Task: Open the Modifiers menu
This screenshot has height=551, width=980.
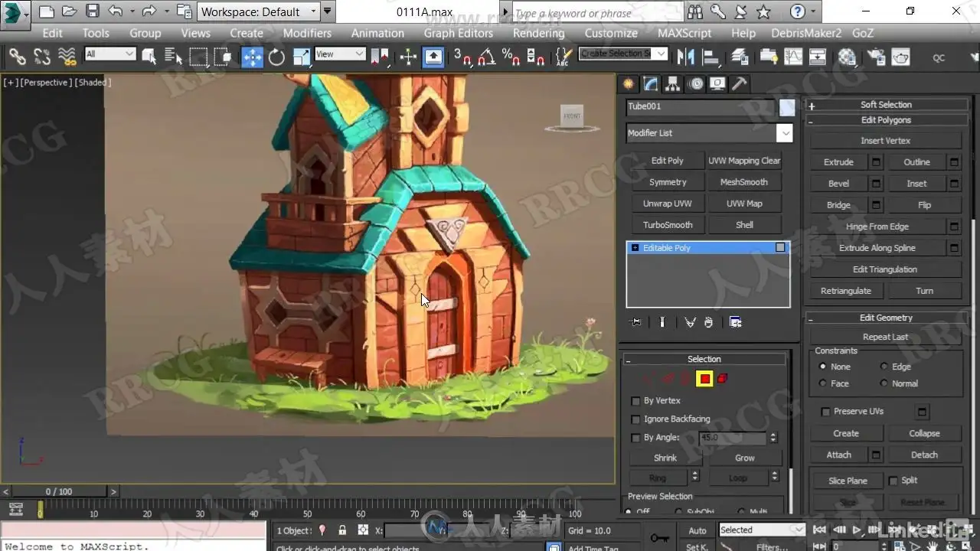Action: pos(307,33)
